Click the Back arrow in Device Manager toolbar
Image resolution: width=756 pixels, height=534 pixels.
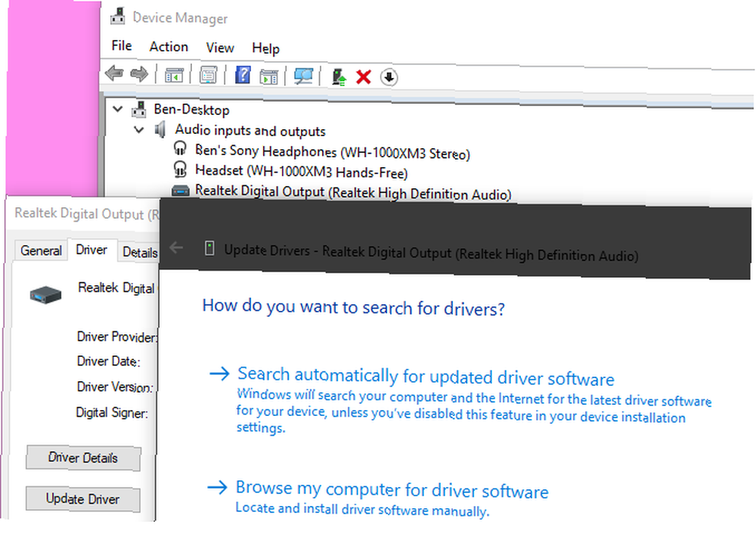coord(114,73)
